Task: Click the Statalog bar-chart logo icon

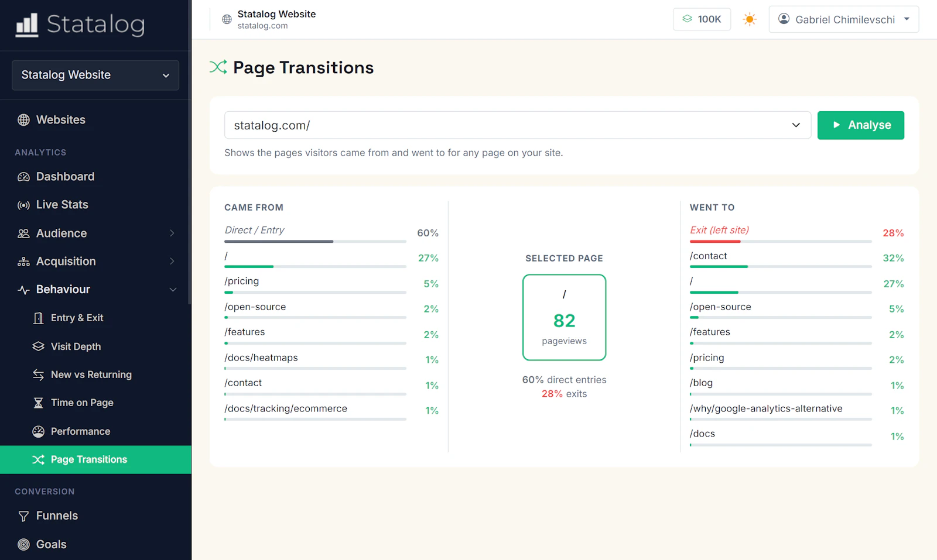Action: (26, 25)
